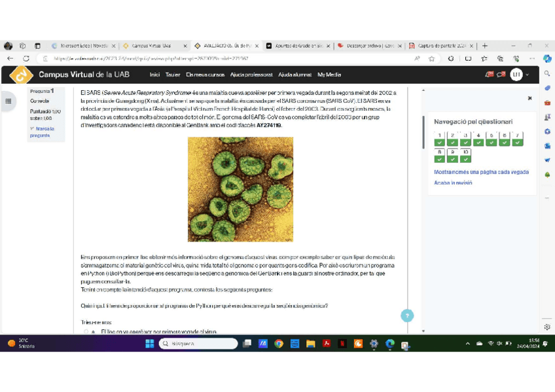
Task: Open Chrome from the taskbar
Action: (x=279, y=344)
